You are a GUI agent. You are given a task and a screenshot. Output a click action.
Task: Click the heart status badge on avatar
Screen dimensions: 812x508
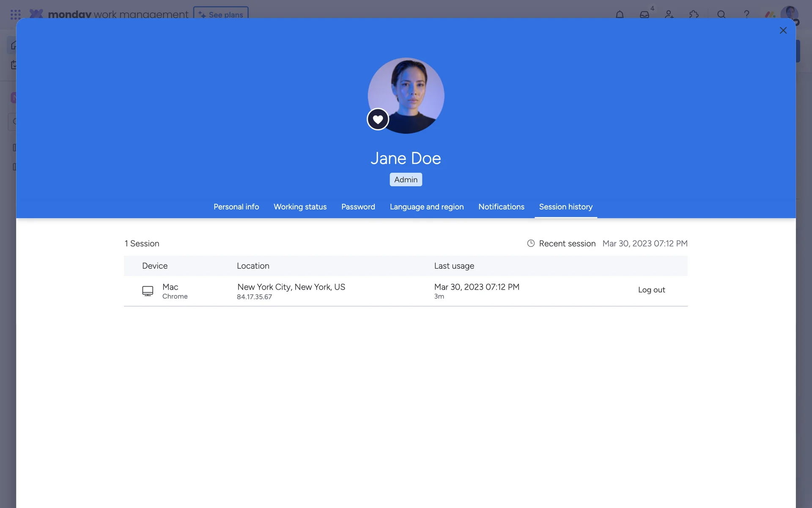tap(378, 119)
